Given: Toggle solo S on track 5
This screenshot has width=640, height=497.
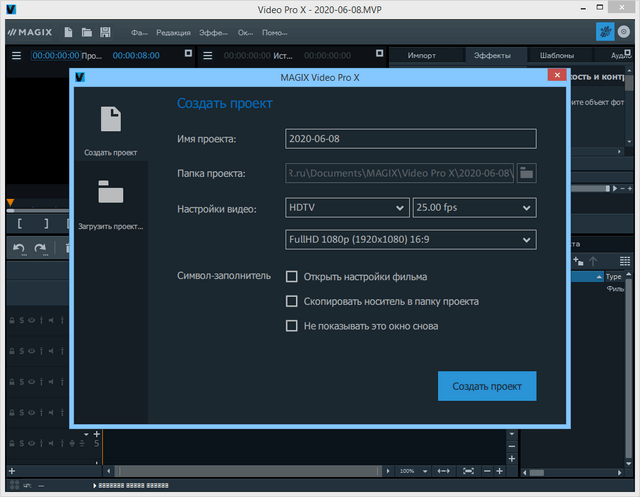Looking at the screenshot, I should (22, 444).
